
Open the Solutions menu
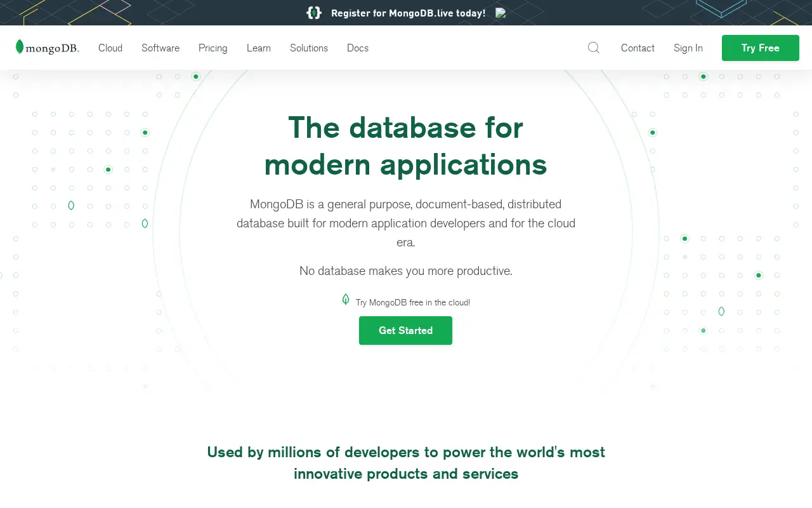tap(309, 48)
